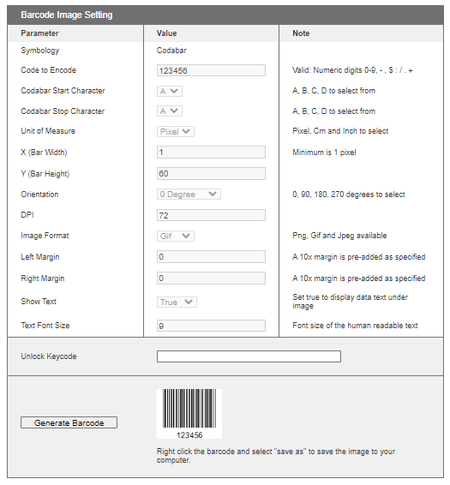Image resolution: width=450 pixels, height=485 pixels.
Task: Select the generated 123456 barcode image
Action: point(189,414)
